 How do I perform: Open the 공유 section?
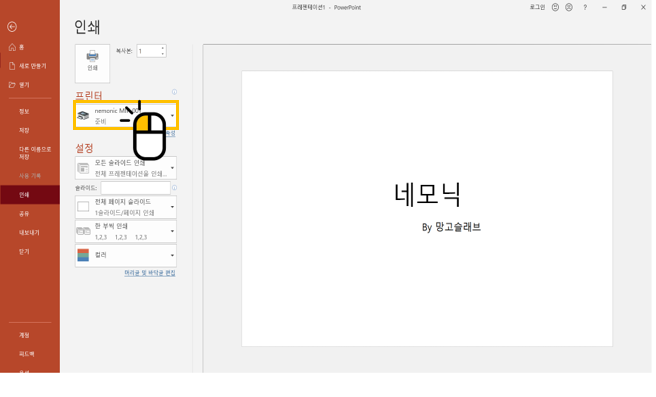tap(24, 213)
